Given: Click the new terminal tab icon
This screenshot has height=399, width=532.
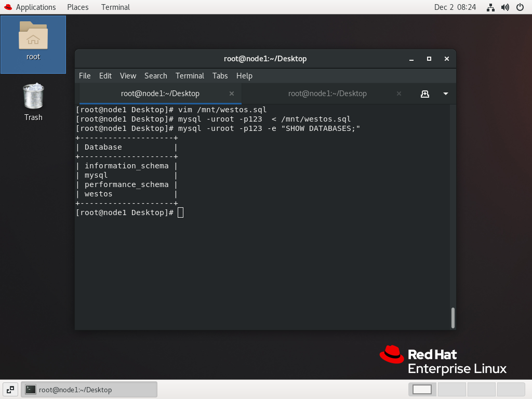Looking at the screenshot, I should click(425, 94).
